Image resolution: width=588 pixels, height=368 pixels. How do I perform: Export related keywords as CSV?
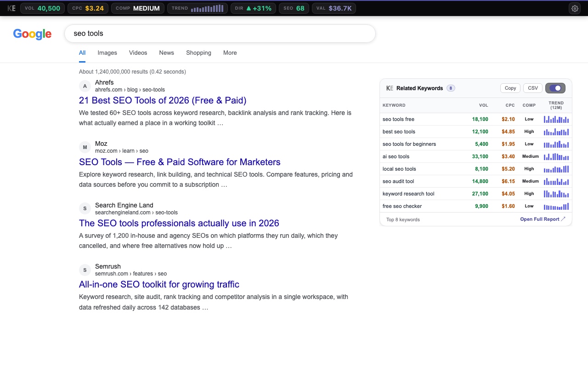point(533,88)
